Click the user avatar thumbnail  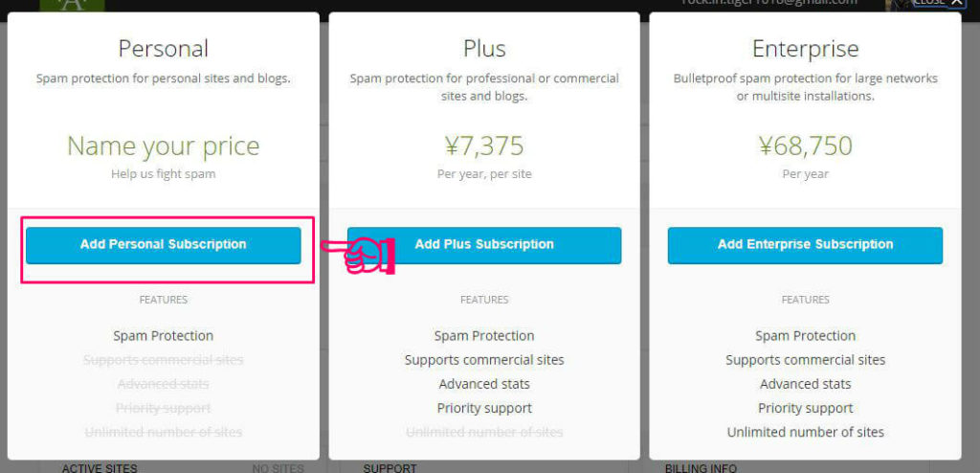[897, 4]
